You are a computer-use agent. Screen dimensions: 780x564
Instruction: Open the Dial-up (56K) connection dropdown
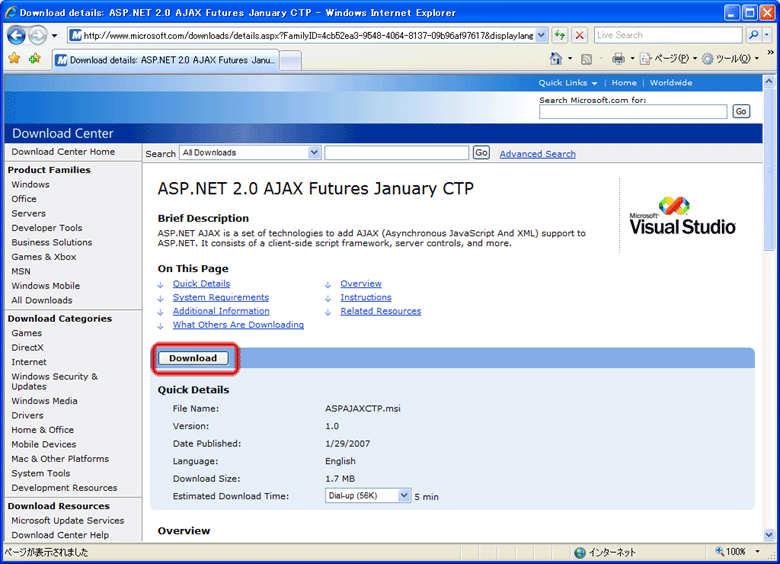point(368,496)
